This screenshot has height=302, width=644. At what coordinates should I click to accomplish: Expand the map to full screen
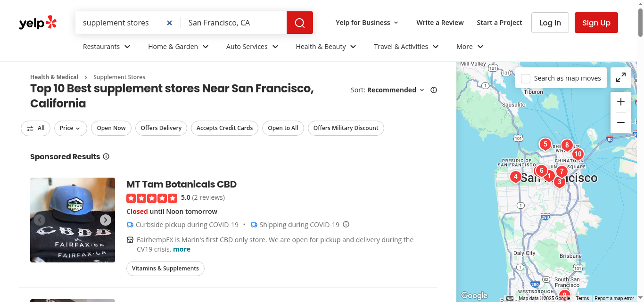point(621,78)
